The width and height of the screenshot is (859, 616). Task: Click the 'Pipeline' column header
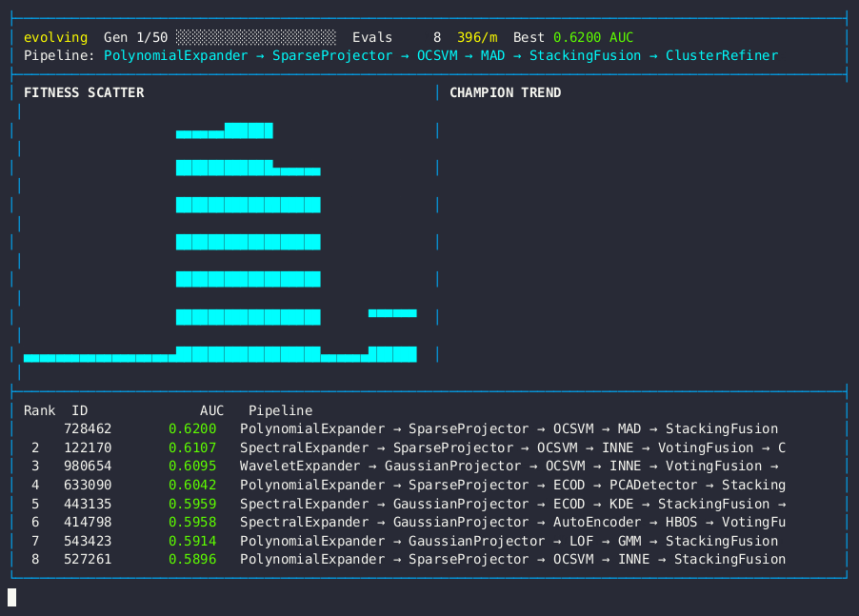[281, 410]
